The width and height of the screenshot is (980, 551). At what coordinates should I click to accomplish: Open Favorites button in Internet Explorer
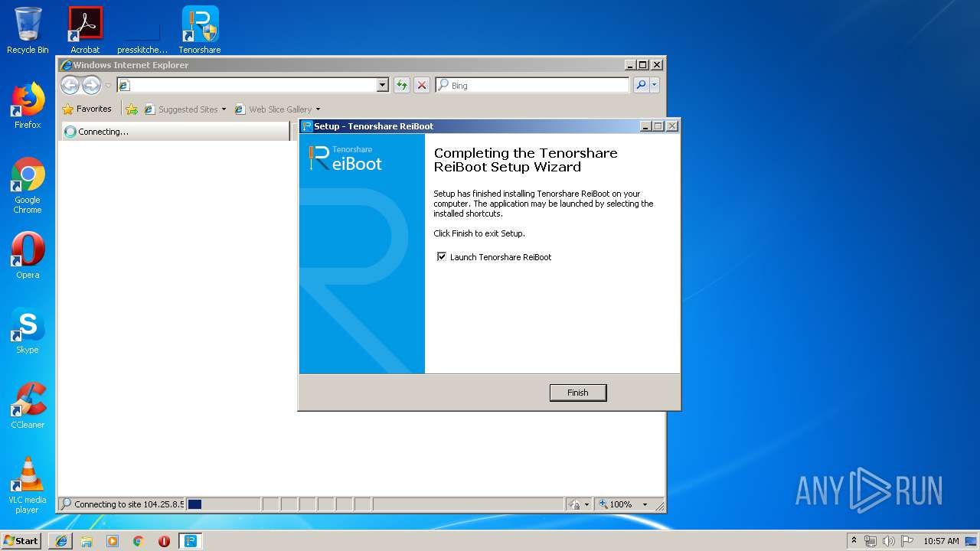pyautogui.click(x=87, y=109)
